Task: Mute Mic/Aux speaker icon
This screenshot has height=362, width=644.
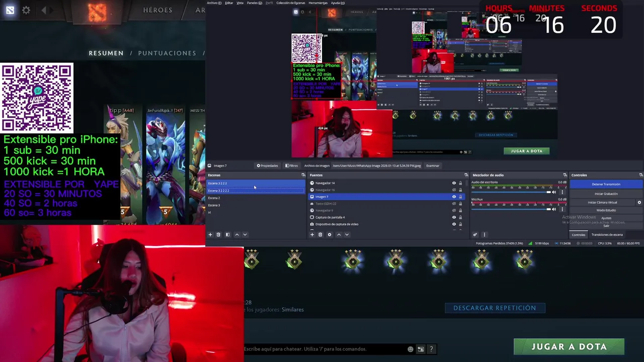Action: [x=554, y=209]
